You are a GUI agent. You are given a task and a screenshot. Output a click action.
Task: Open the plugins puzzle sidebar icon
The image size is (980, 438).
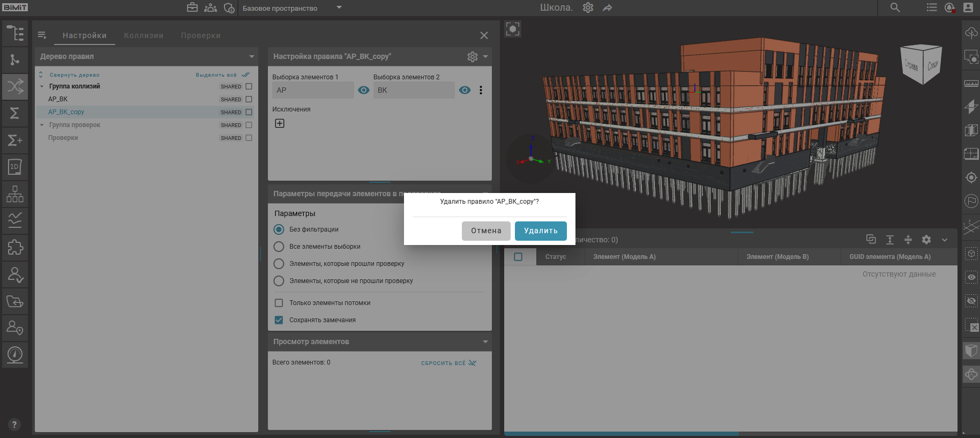15,247
